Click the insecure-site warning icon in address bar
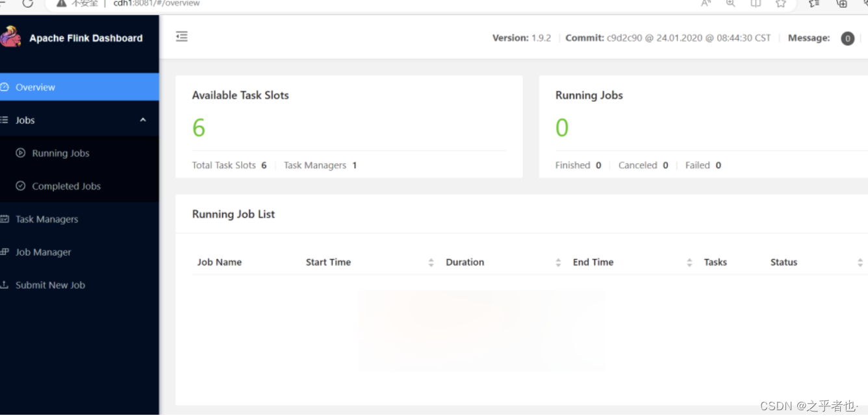 [62, 3]
